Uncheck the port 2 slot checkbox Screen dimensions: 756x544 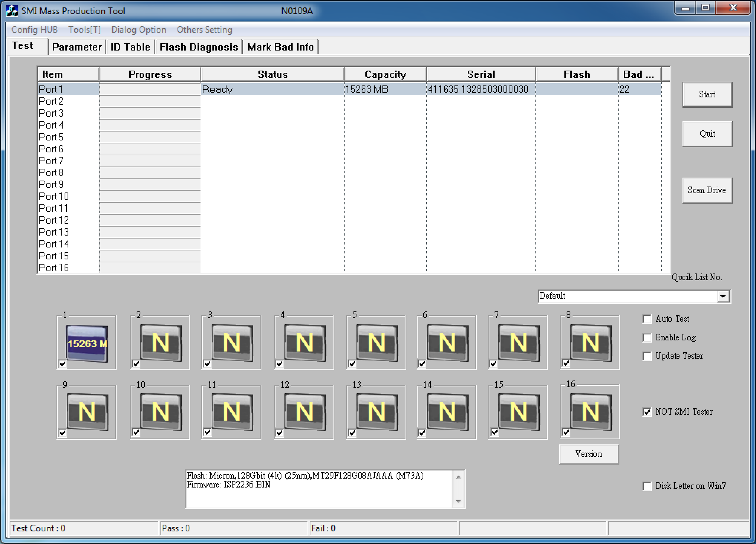pyautogui.click(x=136, y=364)
